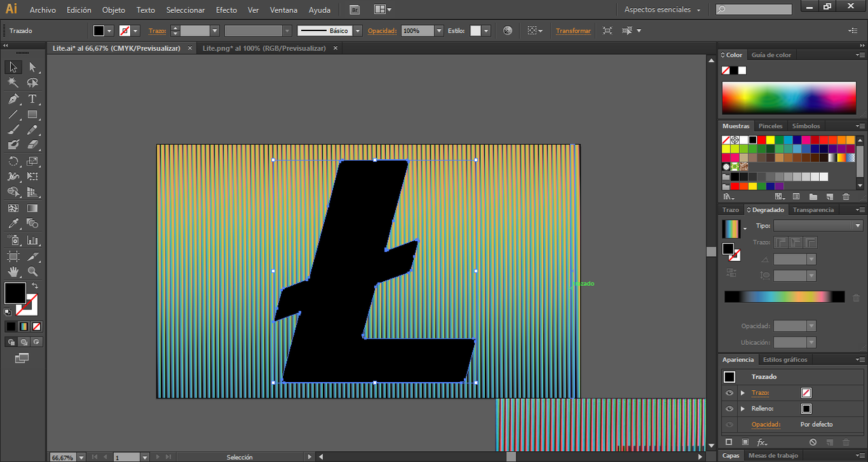Screen dimensions: 868x462
Task: Enable Draw Inside mode
Action: pos(37,342)
